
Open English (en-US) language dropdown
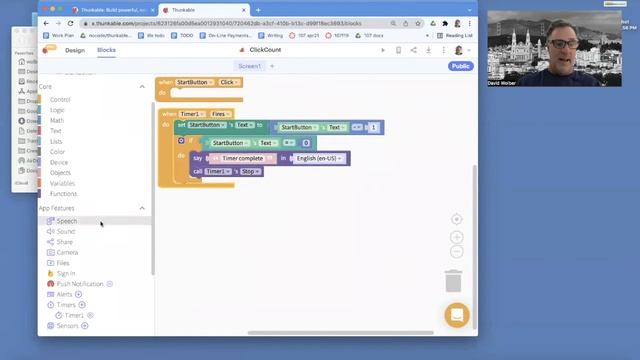[x=319, y=158]
